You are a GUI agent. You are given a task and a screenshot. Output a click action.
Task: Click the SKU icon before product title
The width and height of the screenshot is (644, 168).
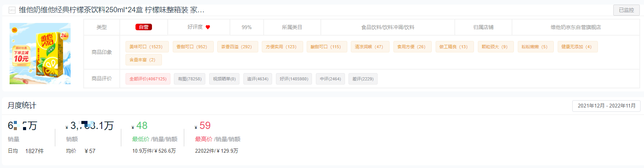click(12, 10)
